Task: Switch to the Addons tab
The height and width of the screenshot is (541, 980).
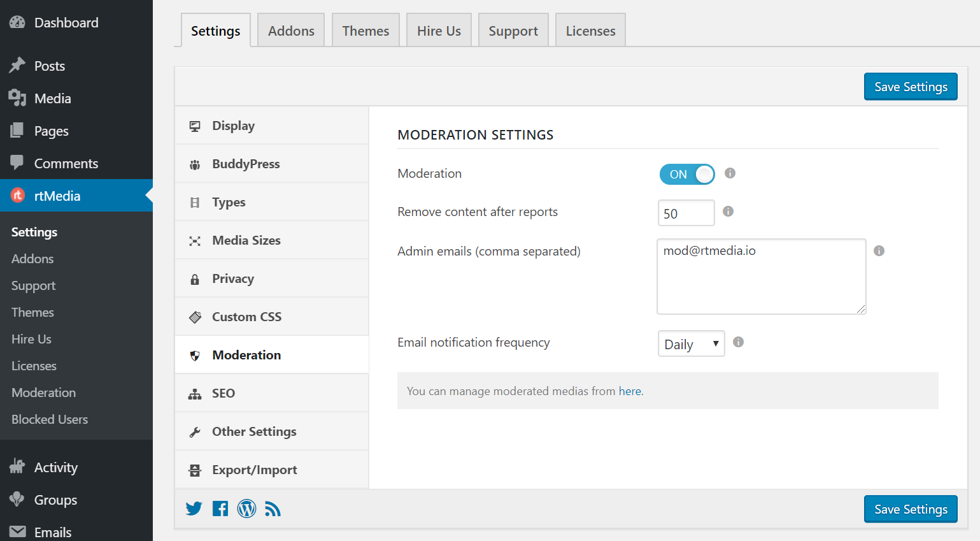Action: click(x=290, y=30)
